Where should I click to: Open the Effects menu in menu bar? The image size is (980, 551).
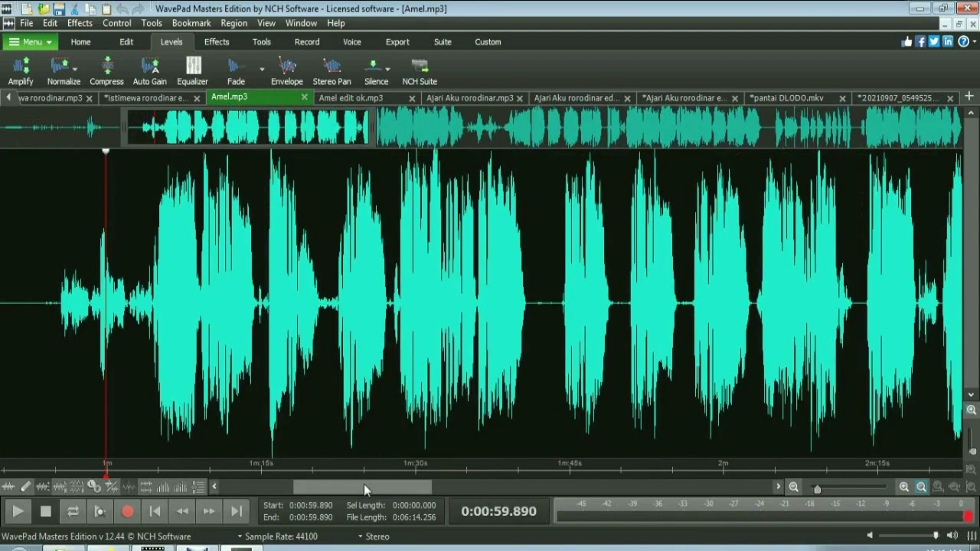coord(80,23)
